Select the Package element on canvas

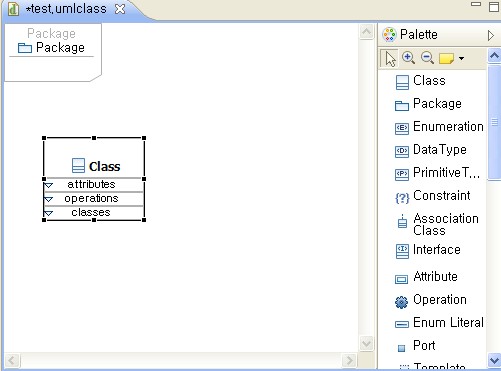click(53, 52)
